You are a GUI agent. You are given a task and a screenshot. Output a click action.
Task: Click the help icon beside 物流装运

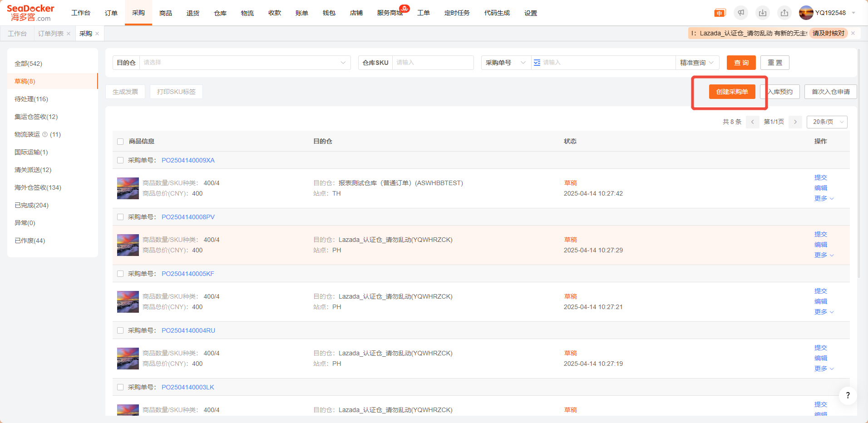pos(45,134)
